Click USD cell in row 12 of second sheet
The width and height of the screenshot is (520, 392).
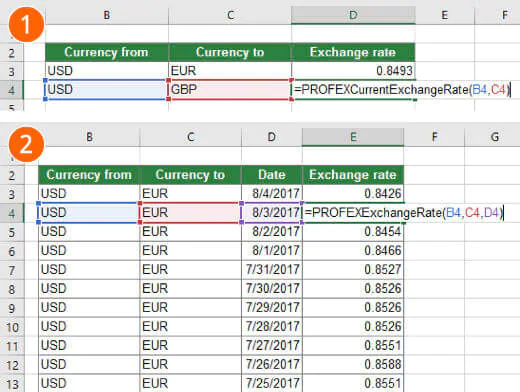[x=89, y=364]
